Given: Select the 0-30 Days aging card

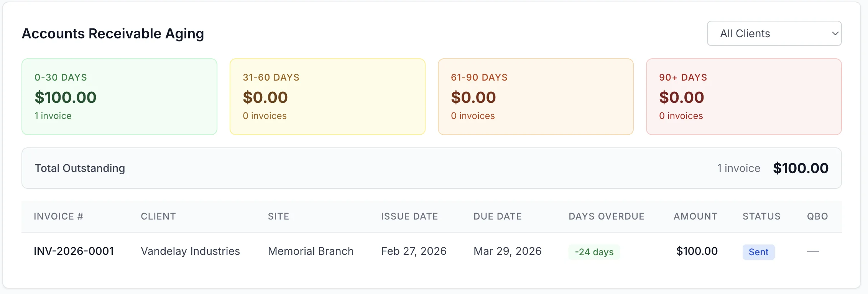Looking at the screenshot, I should coord(119,97).
